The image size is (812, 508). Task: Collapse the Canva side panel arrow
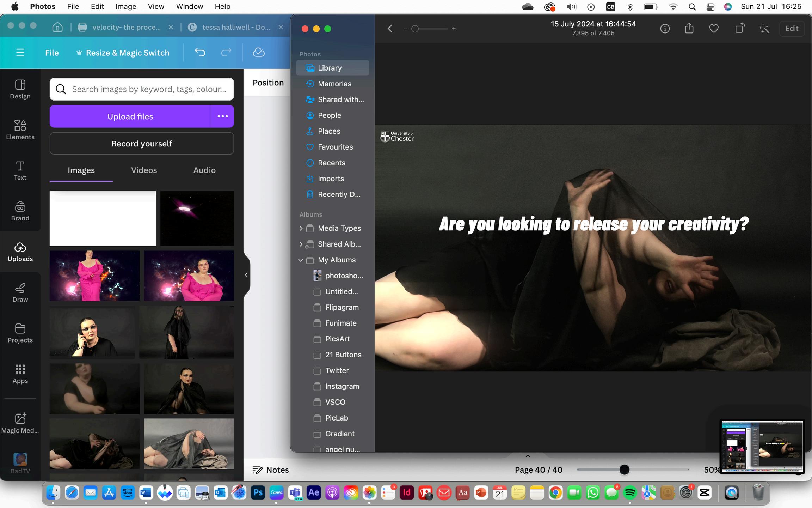246,275
